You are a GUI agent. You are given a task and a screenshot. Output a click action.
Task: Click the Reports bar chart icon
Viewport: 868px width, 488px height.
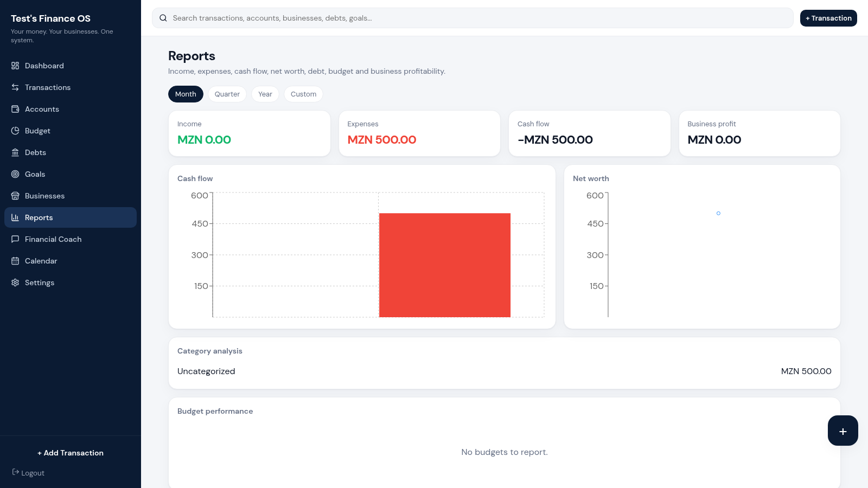(15, 217)
